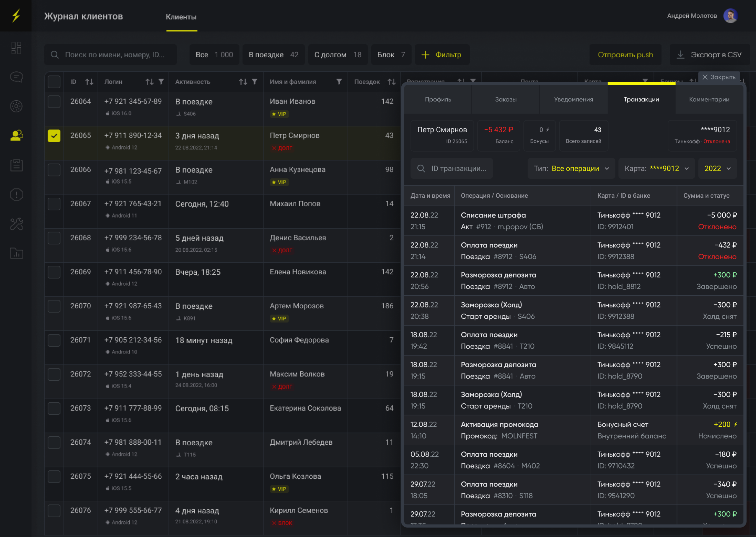Filter the Активность column

point(255,82)
